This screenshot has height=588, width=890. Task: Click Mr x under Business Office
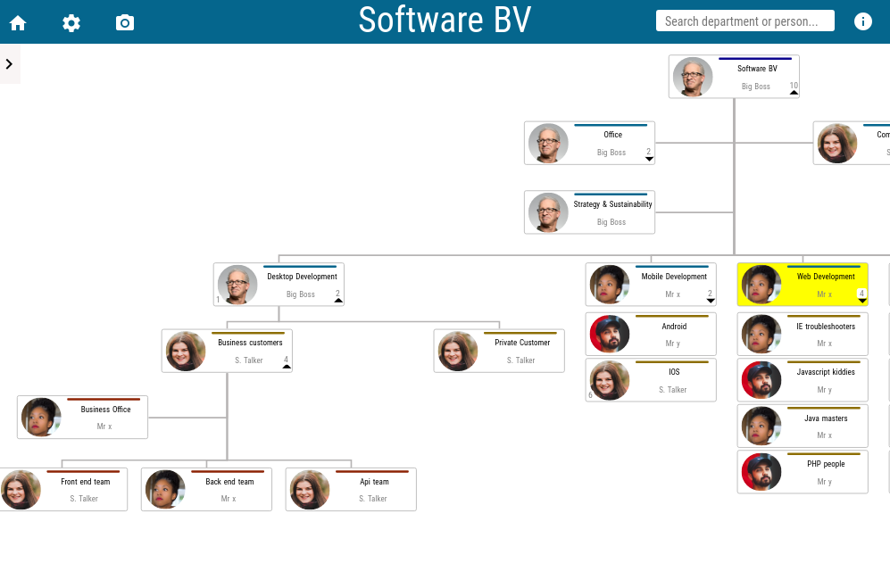click(x=104, y=427)
